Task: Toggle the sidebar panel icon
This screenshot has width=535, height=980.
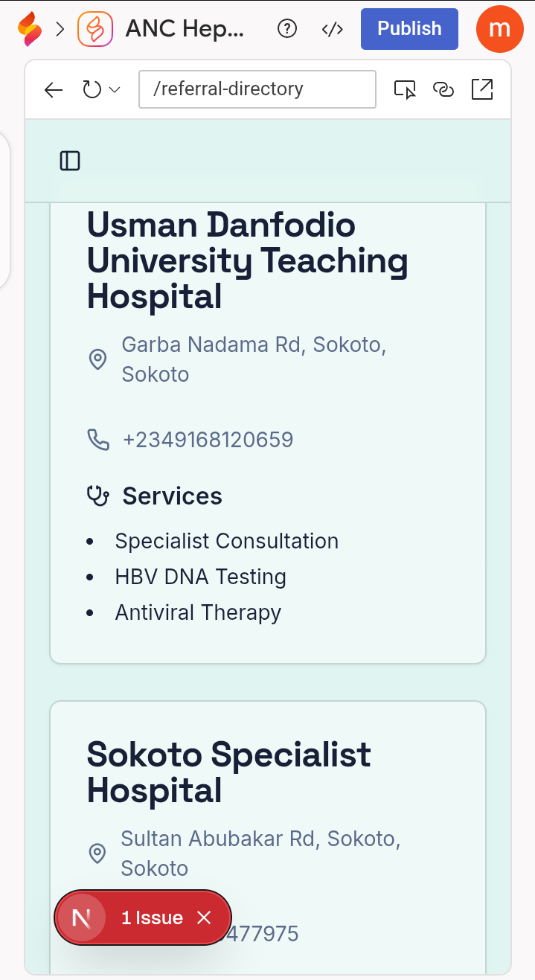Action: pos(70,161)
